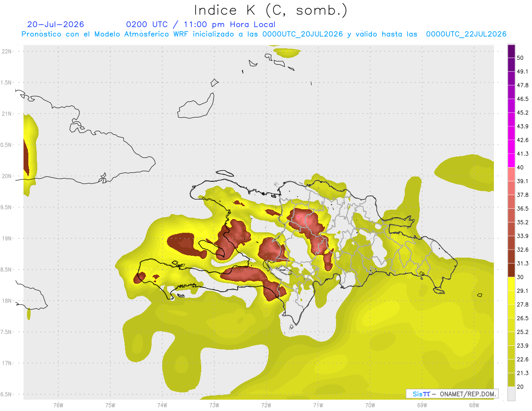Click the colorbar value "22.6"

tap(523, 360)
